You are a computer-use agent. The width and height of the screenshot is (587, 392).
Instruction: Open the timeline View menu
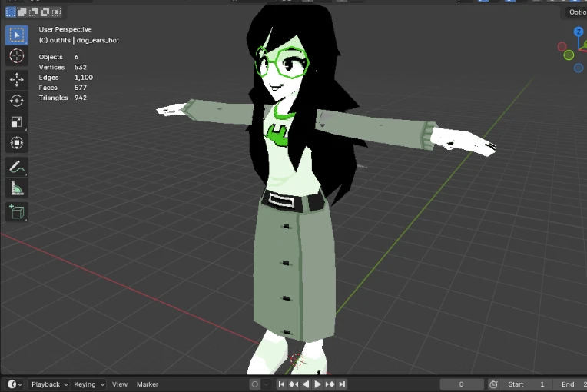pyautogui.click(x=120, y=384)
